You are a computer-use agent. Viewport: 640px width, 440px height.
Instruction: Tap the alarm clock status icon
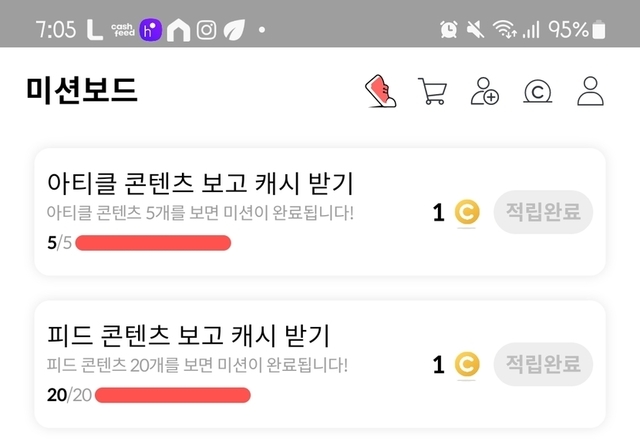448,29
